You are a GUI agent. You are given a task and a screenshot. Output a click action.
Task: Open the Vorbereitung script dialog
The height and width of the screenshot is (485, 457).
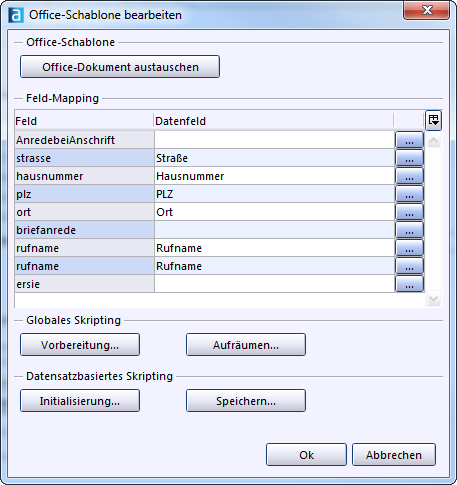(80, 345)
